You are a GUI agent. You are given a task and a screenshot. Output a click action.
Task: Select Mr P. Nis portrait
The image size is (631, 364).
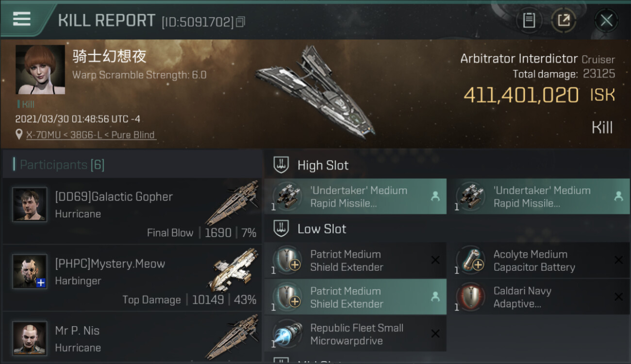[x=30, y=338]
